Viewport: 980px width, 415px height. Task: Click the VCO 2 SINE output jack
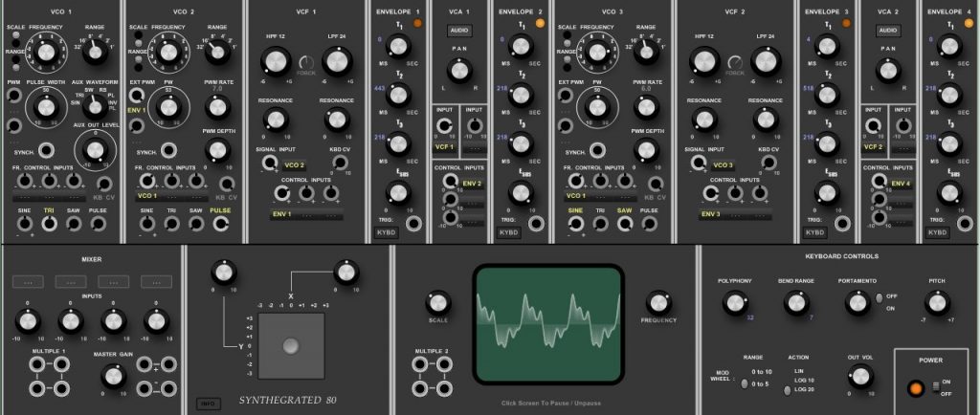(x=146, y=224)
